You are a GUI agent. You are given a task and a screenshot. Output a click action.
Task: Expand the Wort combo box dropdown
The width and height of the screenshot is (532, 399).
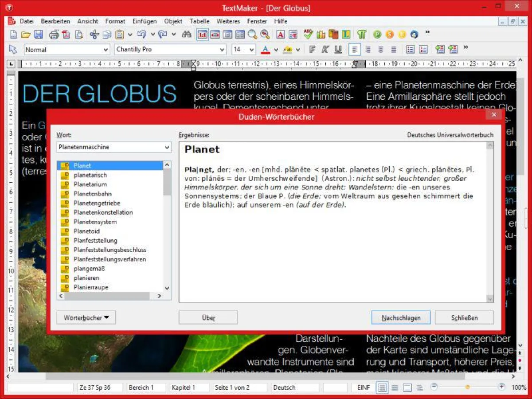167,147
